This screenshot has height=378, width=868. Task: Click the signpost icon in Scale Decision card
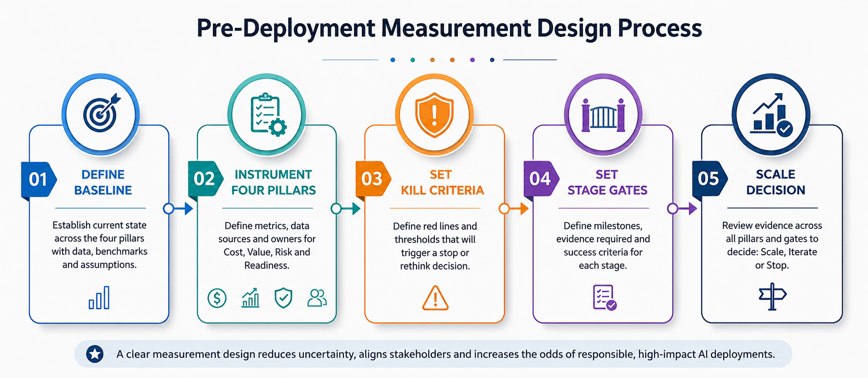[x=772, y=297]
